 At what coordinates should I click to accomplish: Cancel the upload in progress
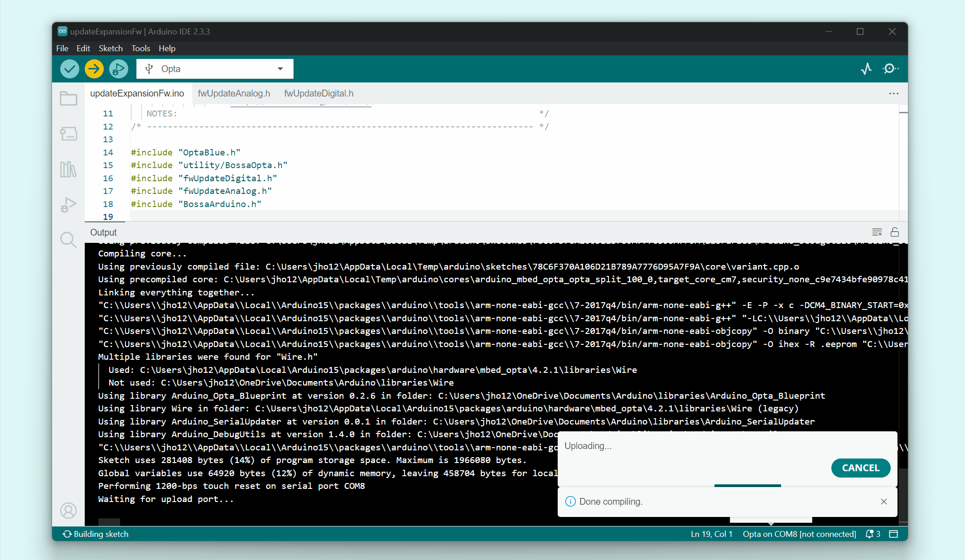coord(860,468)
